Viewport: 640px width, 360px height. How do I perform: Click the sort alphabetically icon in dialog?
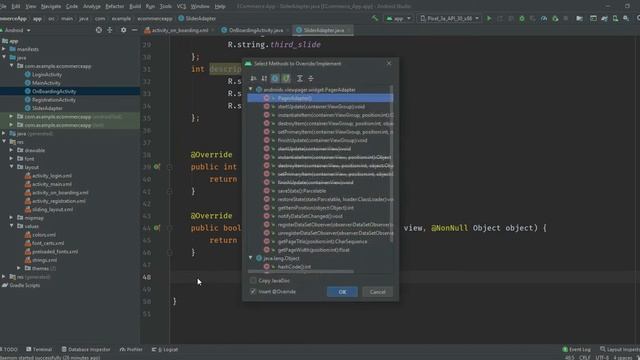click(x=253, y=78)
